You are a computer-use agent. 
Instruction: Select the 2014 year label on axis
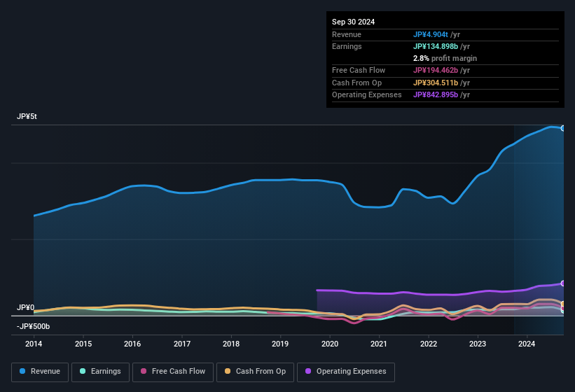pyautogui.click(x=34, y=344)
